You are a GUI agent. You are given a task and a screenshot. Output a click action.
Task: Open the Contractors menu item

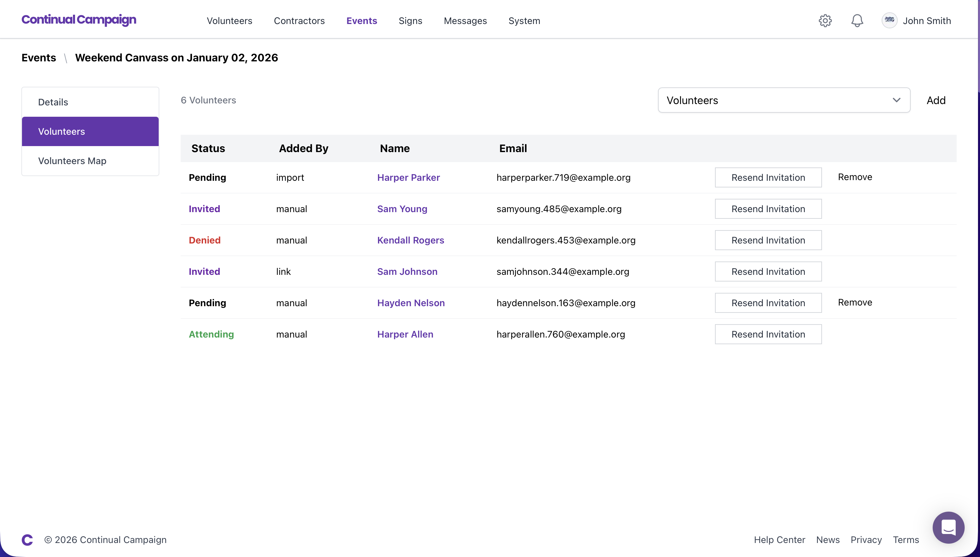(299, 21)
